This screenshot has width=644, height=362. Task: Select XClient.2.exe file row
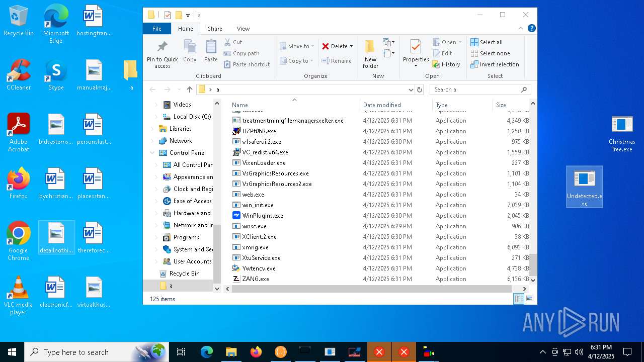pyautogui.click(x=380, y=237)
